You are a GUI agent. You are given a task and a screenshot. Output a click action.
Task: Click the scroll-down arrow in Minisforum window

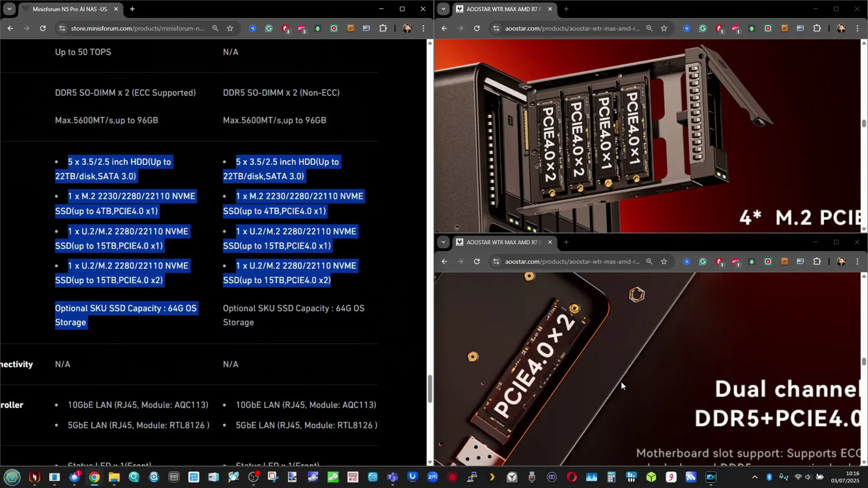coord(430,462)
